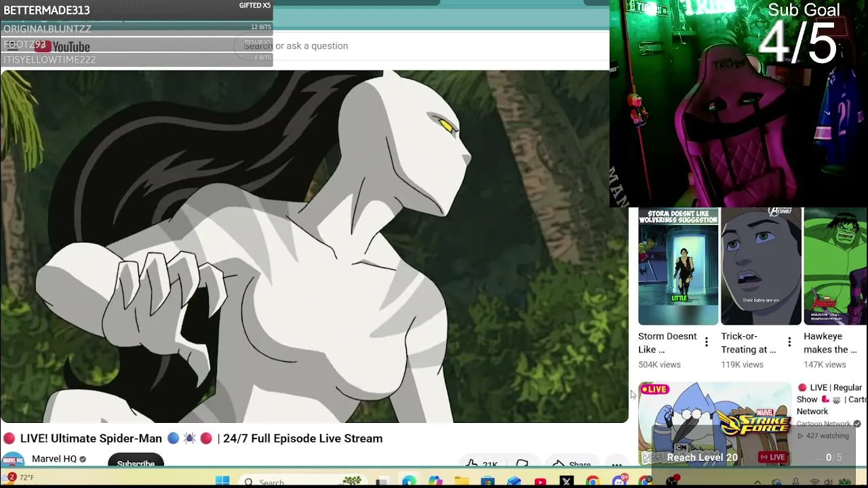Open Microsoft Store from the taskbar

pyautogui.click(x=488, y=482)
